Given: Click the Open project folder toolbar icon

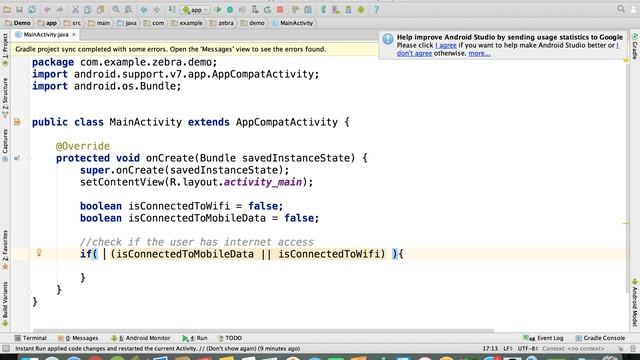Looking at the screenshot, I should click(7, 9).
